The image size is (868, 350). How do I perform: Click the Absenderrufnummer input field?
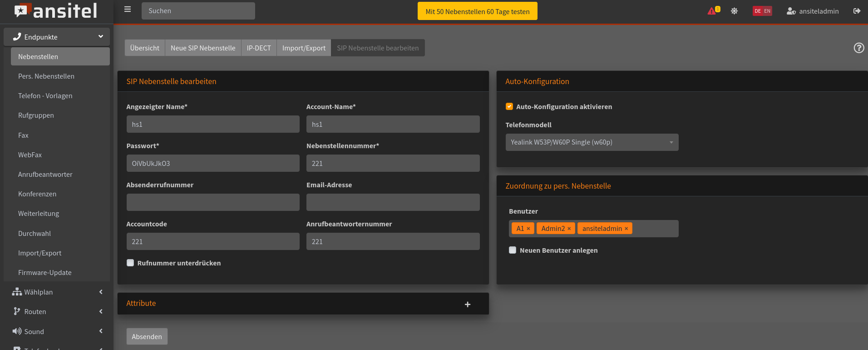tap(213, 202)
